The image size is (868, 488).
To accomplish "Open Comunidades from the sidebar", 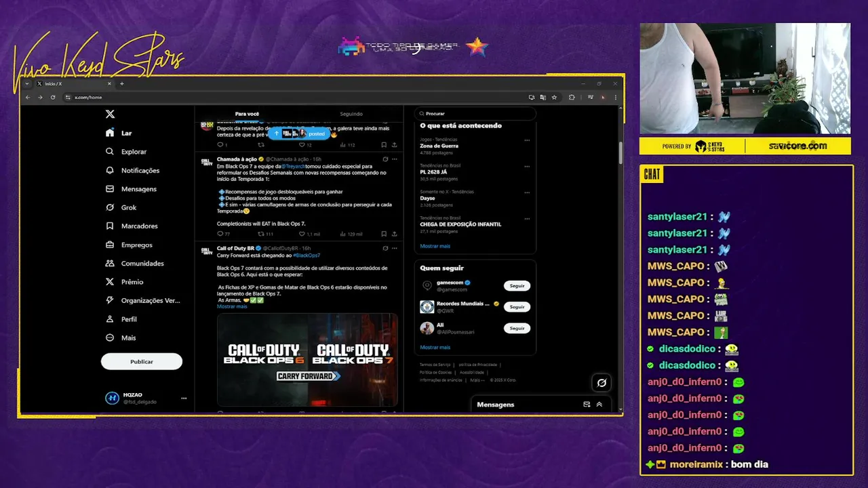I will click(134, 263).
